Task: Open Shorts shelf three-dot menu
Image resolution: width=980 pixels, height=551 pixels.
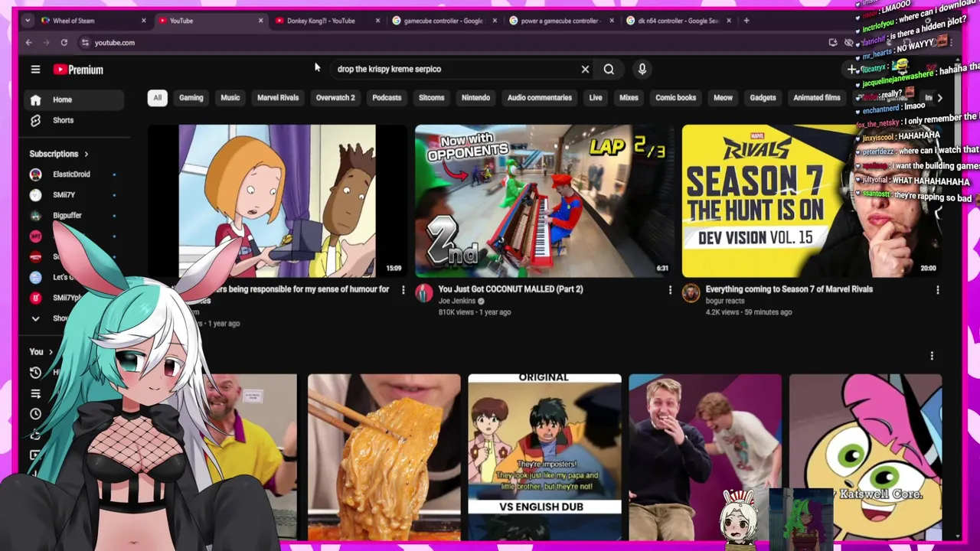Action: coord(932,356)
